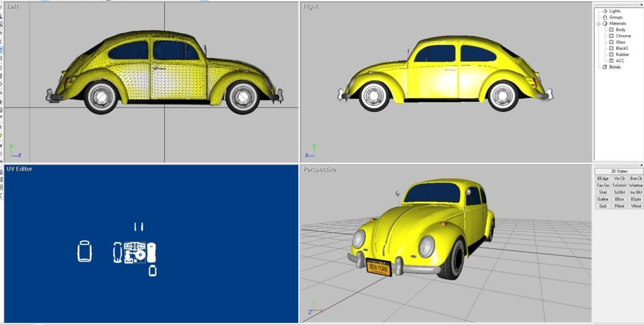Toggle the Grid display state
The image size is (644, 325).
point(602,206)
